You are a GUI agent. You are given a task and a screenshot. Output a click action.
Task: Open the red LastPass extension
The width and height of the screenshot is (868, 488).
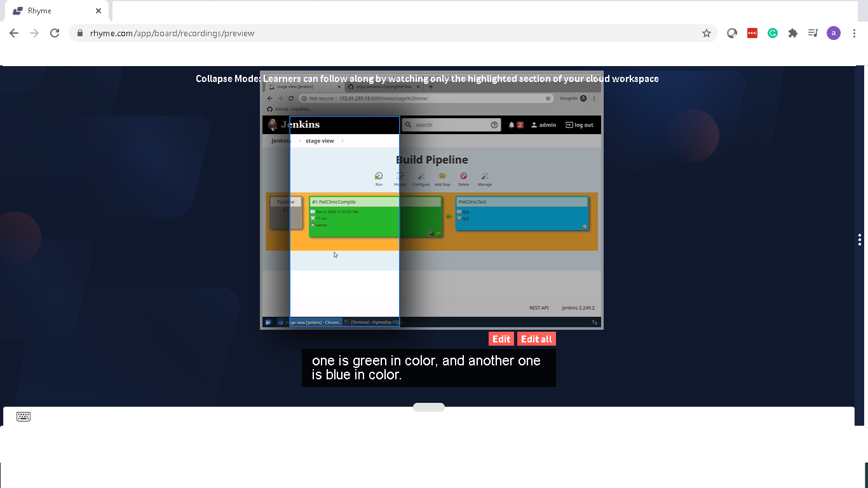coord(752,33)
